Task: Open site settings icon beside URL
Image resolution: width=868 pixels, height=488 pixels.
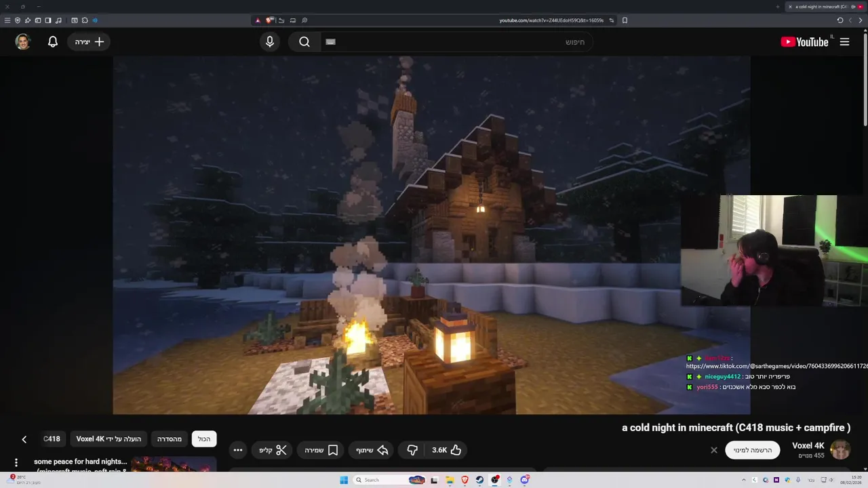Action: point(612,20)
